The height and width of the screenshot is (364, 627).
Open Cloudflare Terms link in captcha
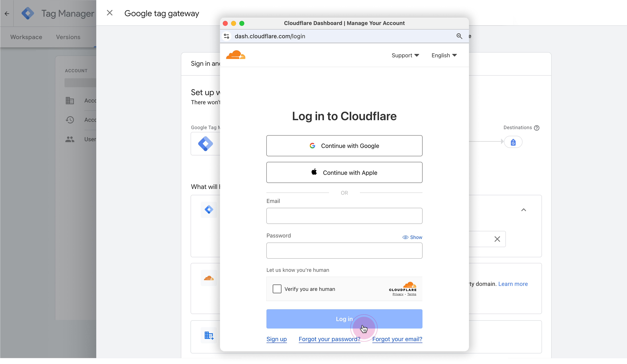(412, 294)
